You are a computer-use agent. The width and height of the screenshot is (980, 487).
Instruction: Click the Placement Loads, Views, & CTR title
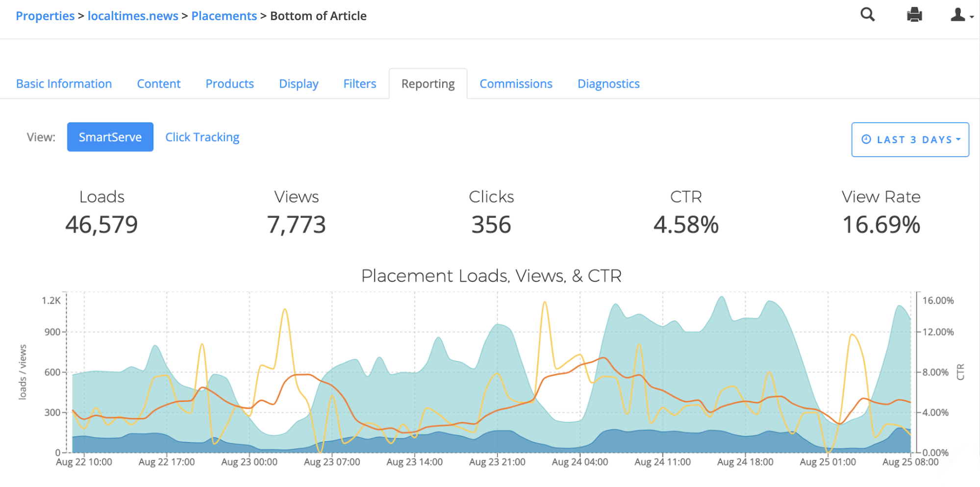pyautogui.click(x=491, y=276)
